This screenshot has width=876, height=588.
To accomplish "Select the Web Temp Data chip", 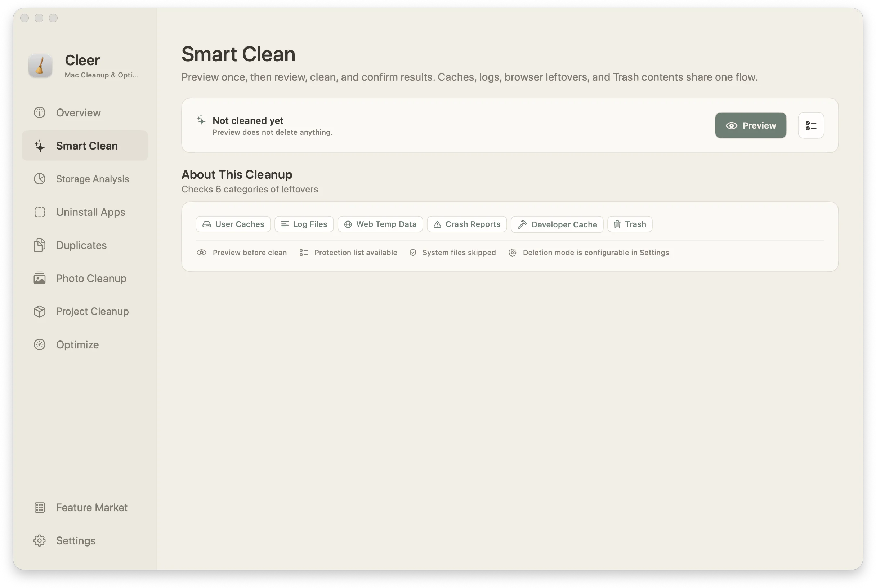I will point(380,224).
